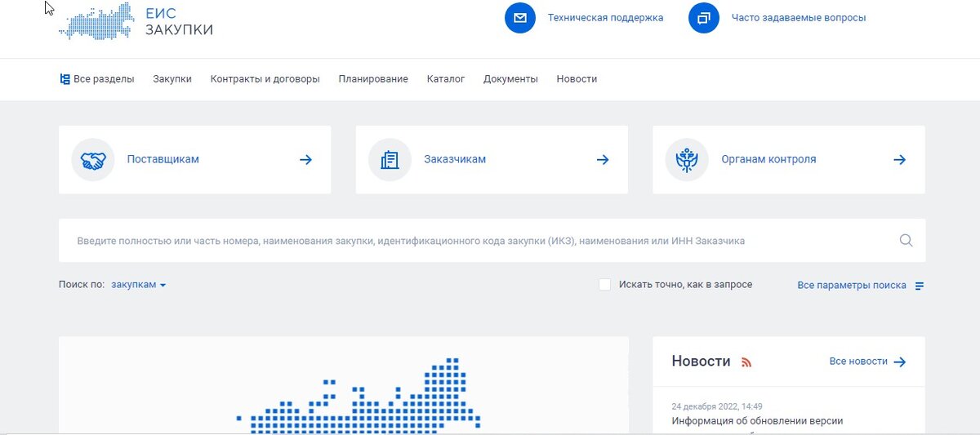Viewport: 980px width, 435px height.
Task: Open the Каталог menu item
Action: [x=446, y=79]
